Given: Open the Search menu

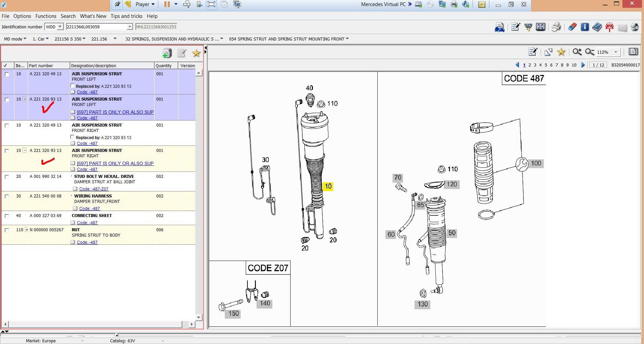Looking at the screenshot, I should click(68, 16).
